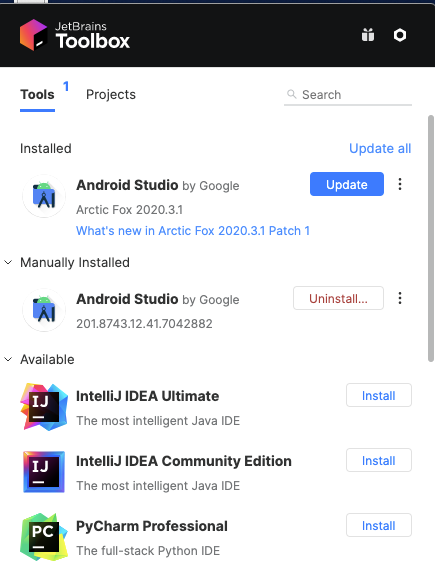The height and width of the screenshot is (578, 435).
Task: Focus the Search input field
Action: coord(348,95)
